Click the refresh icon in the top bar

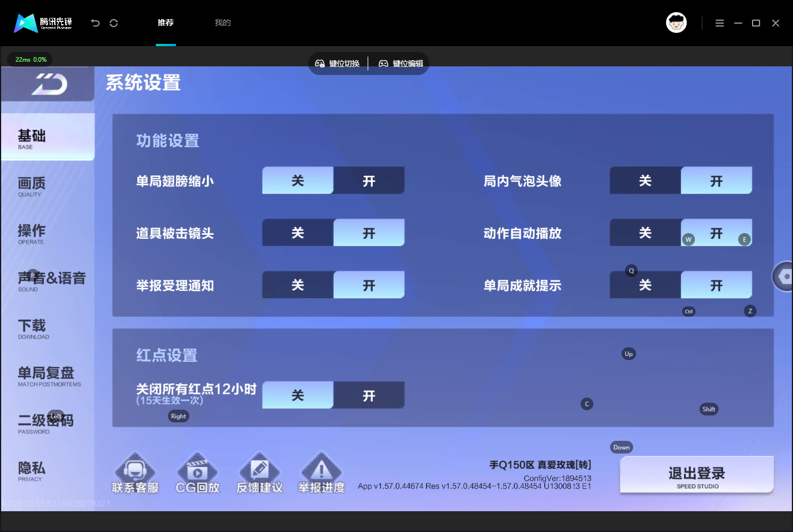[x=114, y=23]
